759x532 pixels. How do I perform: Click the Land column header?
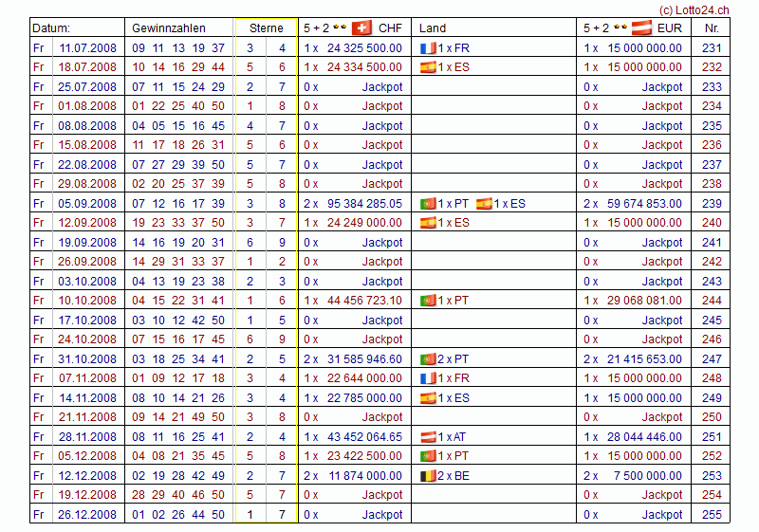pos(433,28)
